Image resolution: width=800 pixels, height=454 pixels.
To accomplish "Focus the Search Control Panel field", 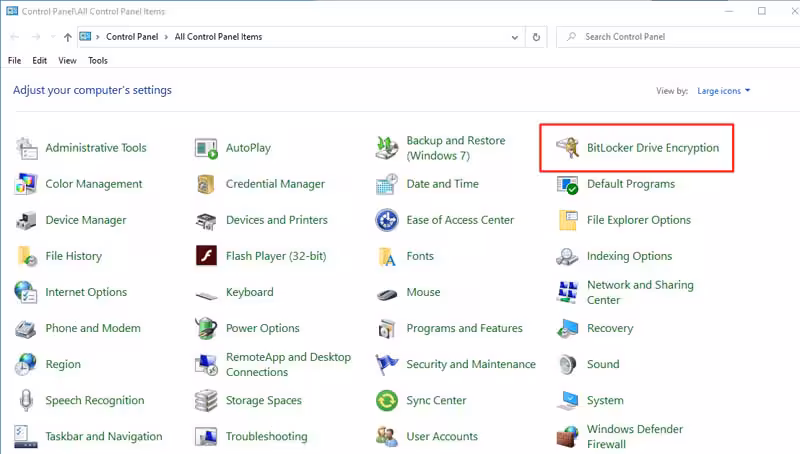I will click(679, 37).
